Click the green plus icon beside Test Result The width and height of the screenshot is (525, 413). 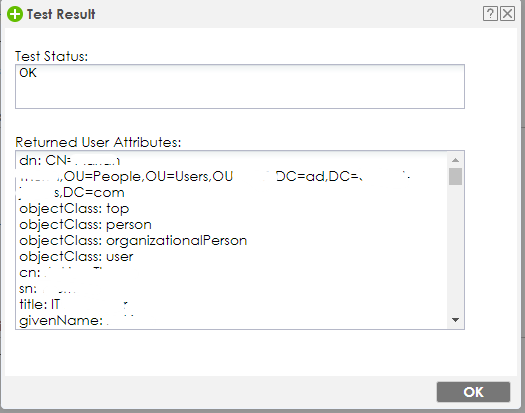[15, 14]
